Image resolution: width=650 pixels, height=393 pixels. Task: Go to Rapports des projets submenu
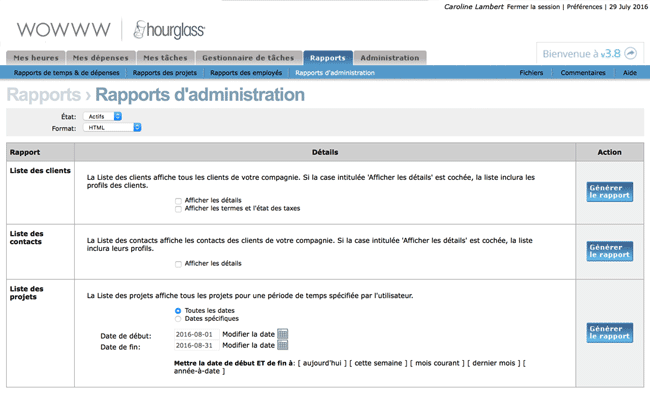[x=165, y=73]
